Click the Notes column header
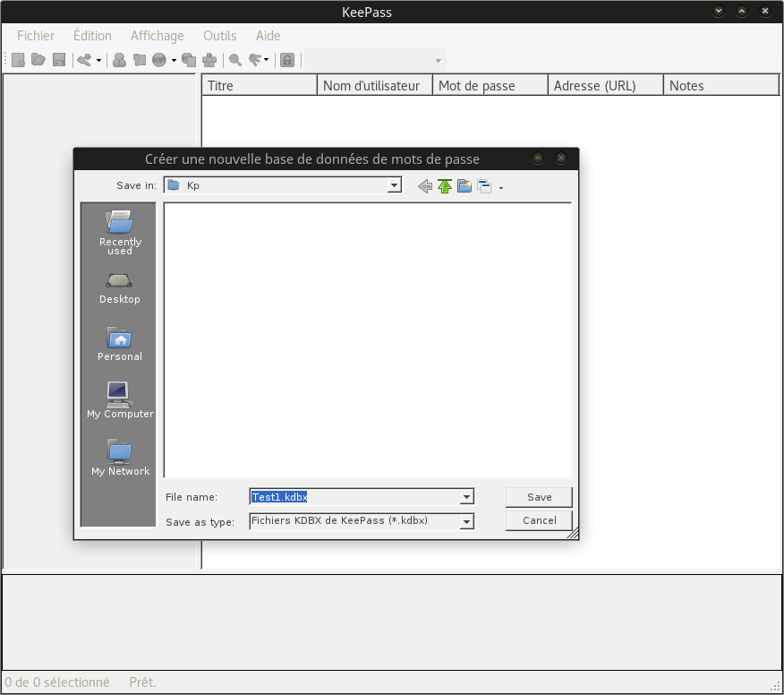Image resolution: width=784 pixels, height=695 pixels. (721, 86)
